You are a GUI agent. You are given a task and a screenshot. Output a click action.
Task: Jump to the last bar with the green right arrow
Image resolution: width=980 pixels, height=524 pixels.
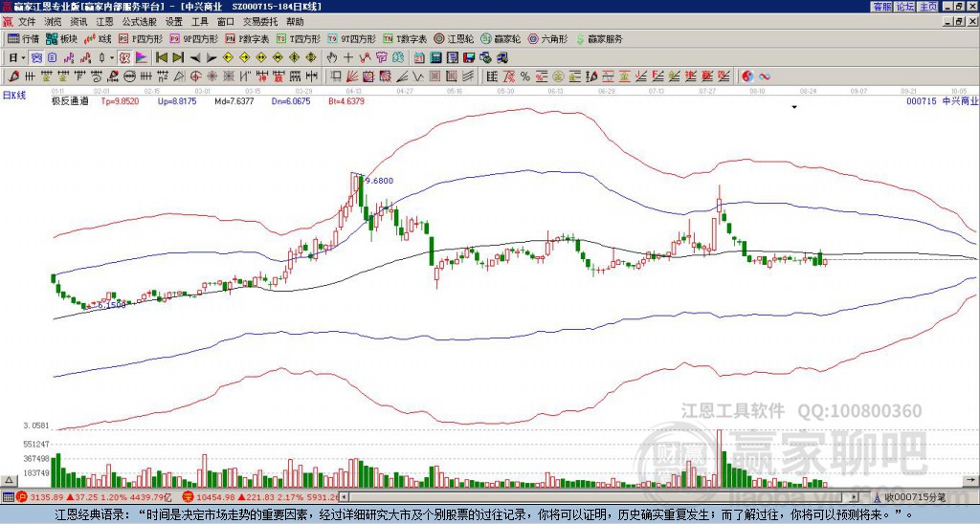coord(178,58)
